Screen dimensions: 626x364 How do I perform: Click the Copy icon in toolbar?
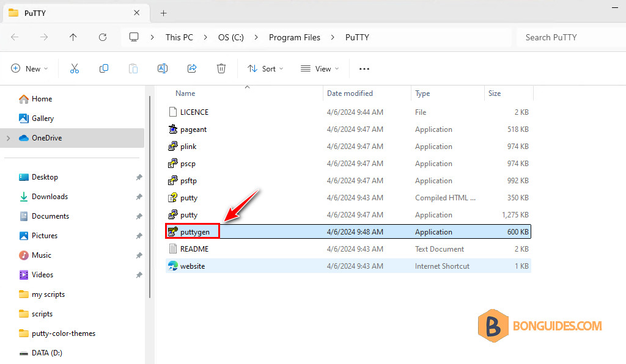(x=104, y=68)
